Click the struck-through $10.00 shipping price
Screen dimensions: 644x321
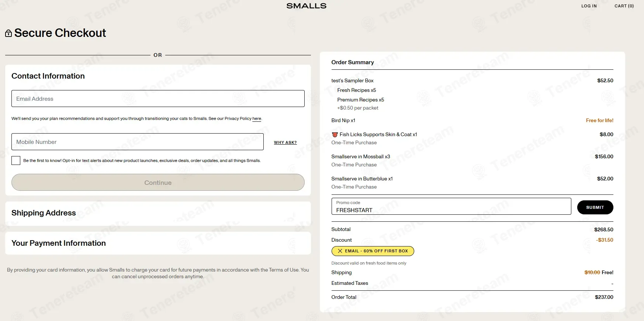(592, 272)
